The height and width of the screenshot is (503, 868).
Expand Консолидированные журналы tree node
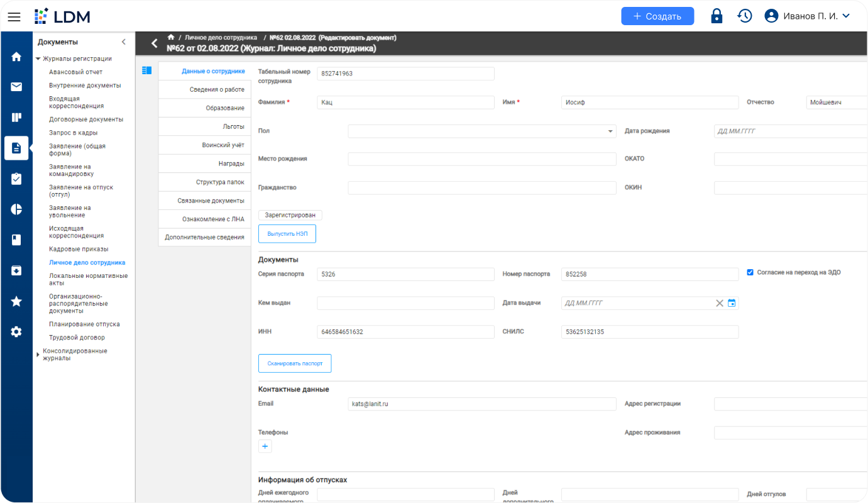tap(38, 355)
